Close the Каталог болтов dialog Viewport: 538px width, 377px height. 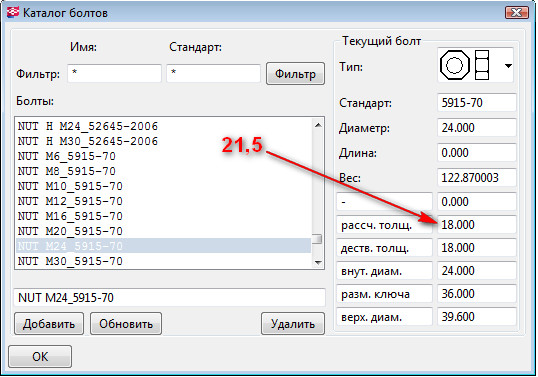click(x=517, y=13)
